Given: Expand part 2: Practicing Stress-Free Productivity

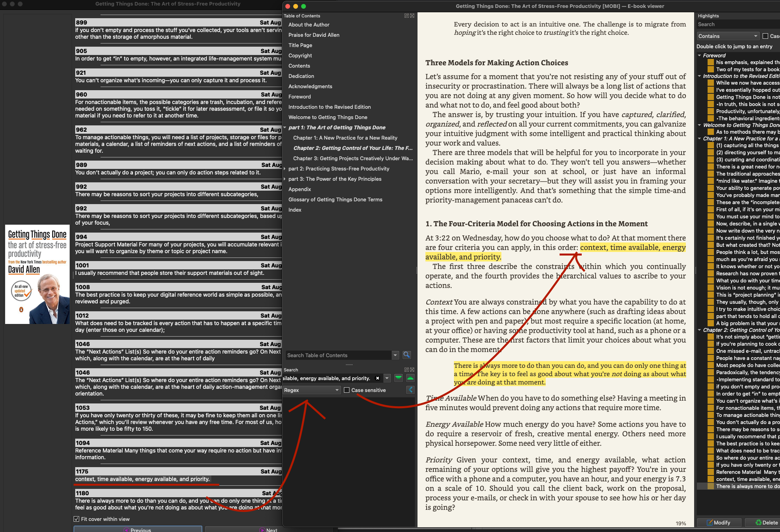Looking at the screenshot, I should coord(285,168).
